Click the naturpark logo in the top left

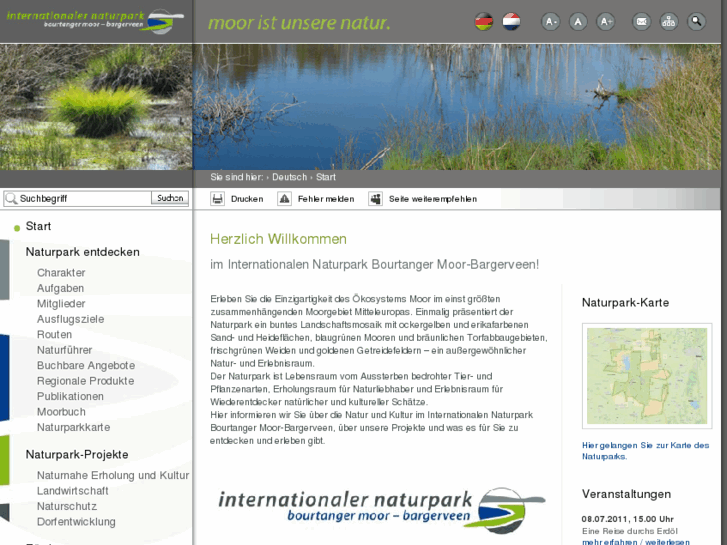(95, 21)
